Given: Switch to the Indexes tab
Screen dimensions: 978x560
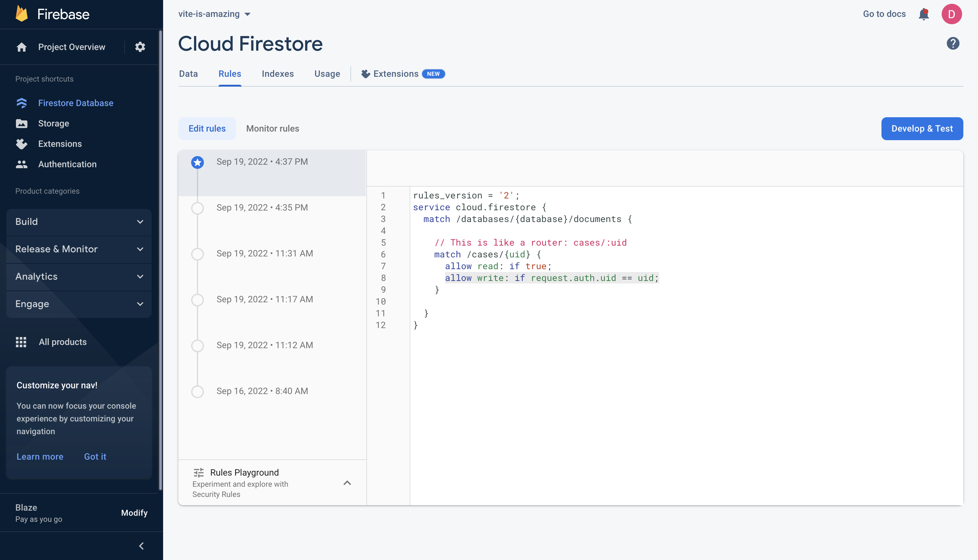Looking at the screenshot, I should point(277,74).
